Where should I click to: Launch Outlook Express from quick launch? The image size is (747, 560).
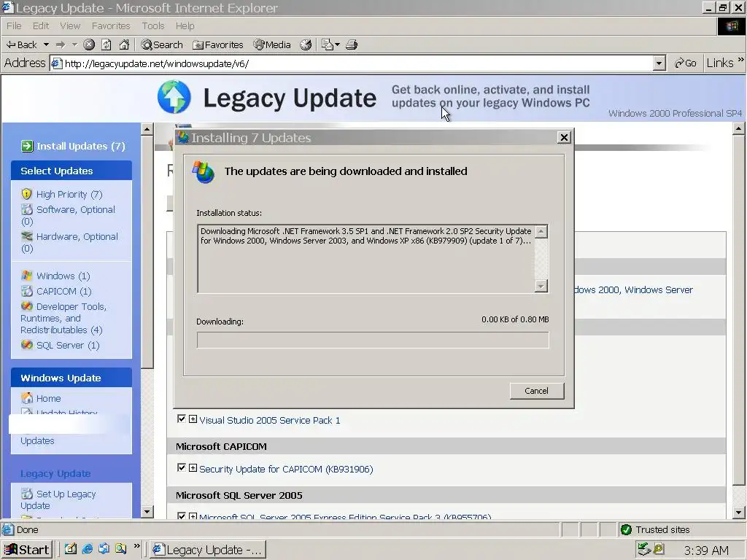(104, 549)
